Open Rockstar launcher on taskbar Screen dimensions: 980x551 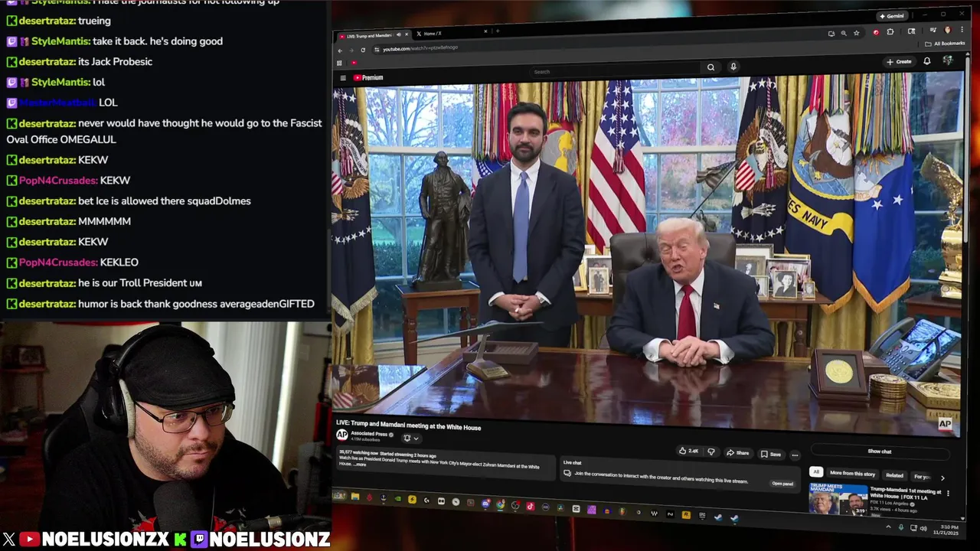click(686, 515)
